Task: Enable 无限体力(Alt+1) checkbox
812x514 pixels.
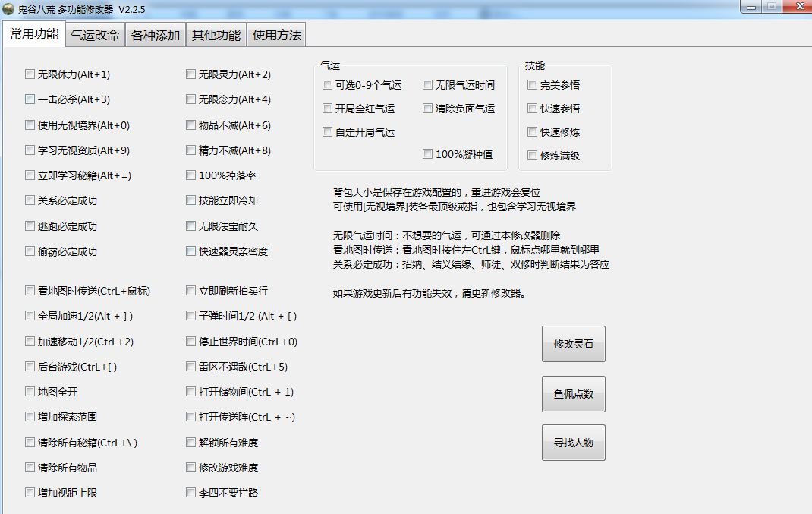Action: pyautogui.click(x=30, y=74)
